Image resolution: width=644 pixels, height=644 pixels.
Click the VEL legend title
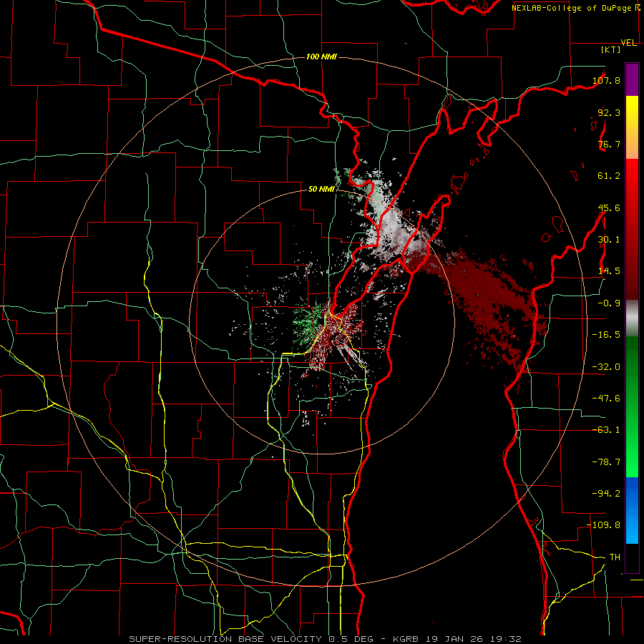tap(628, 43)
